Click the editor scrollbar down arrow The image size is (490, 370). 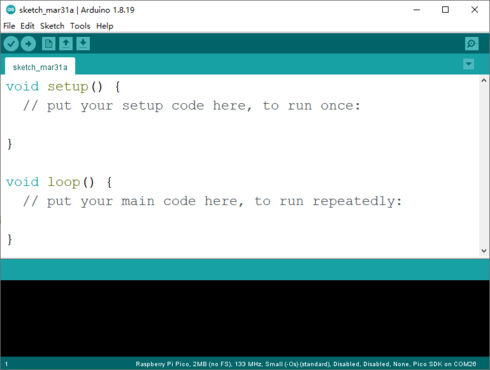(484, 251)
